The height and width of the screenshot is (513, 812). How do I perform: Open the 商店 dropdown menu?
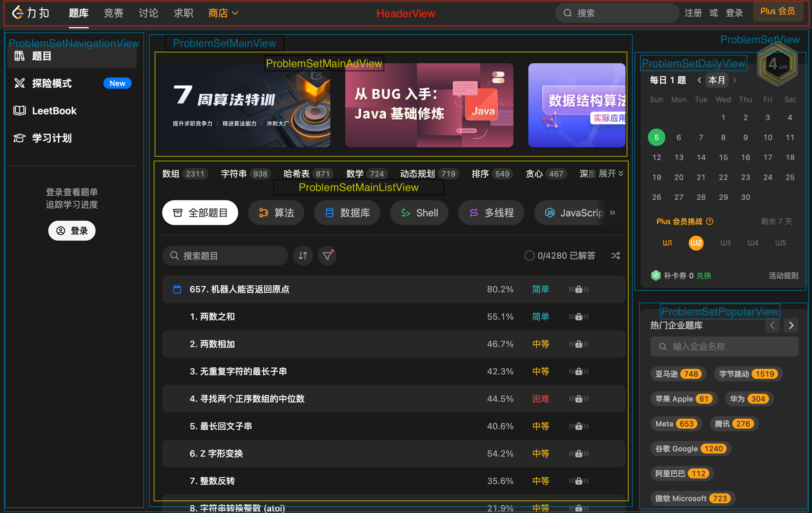pos(223,13)
